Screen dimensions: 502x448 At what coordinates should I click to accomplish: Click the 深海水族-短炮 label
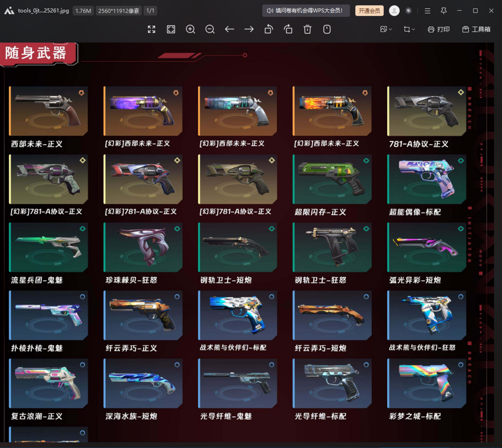click(x=131, y=416)
